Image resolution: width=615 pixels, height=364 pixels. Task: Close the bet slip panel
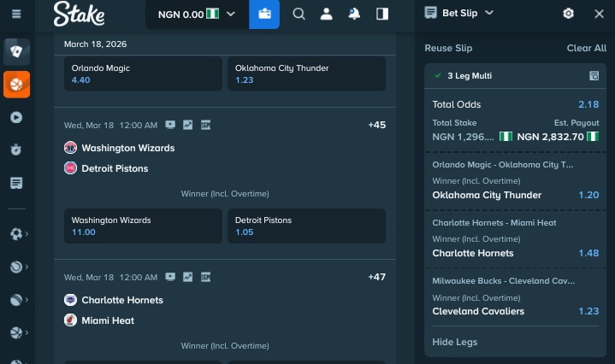[599, 15]
